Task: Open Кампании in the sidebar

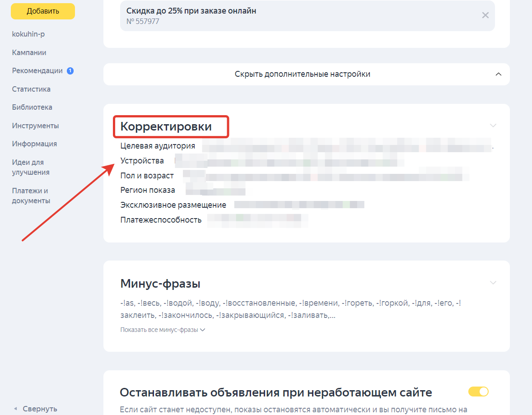Action: [x=29, y=52]
